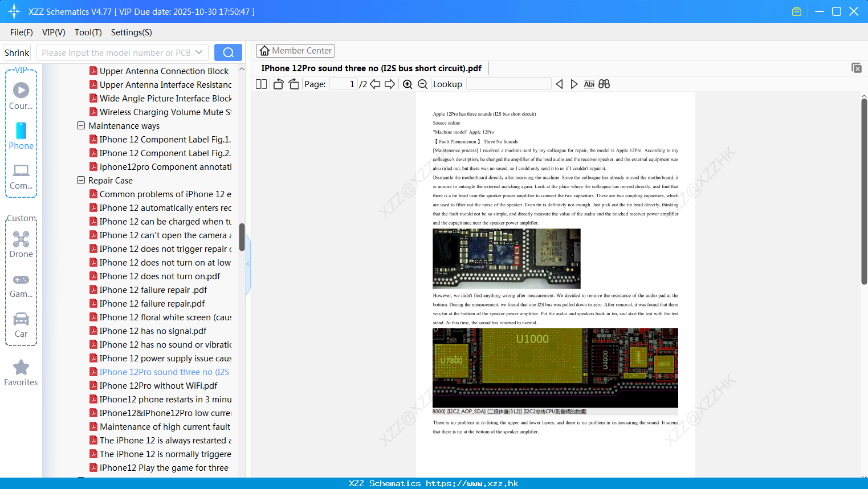Select the Computer category icon
868x489 pixels.
[x=21, y=176]
